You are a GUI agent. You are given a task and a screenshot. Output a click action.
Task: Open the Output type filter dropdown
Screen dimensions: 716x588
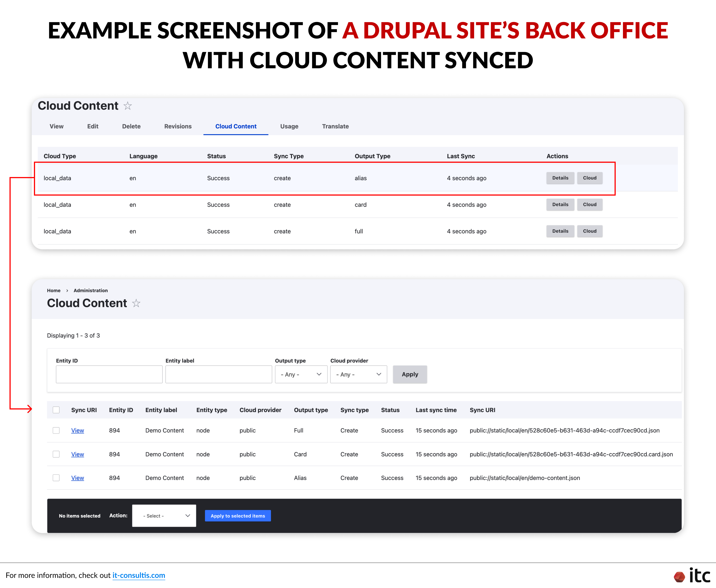click(301, 374)
